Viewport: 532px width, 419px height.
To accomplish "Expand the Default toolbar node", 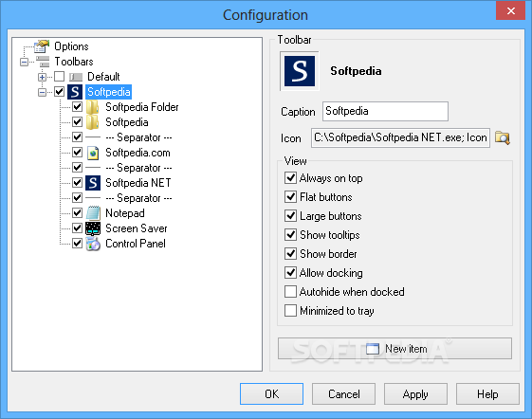I will coord(42,77).
